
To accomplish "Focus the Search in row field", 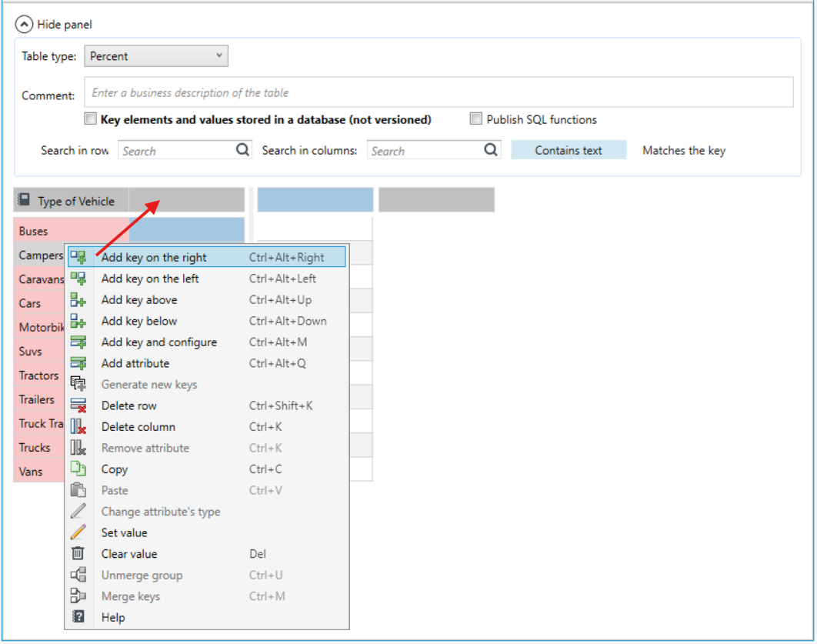I will click(x=185, y=150).
